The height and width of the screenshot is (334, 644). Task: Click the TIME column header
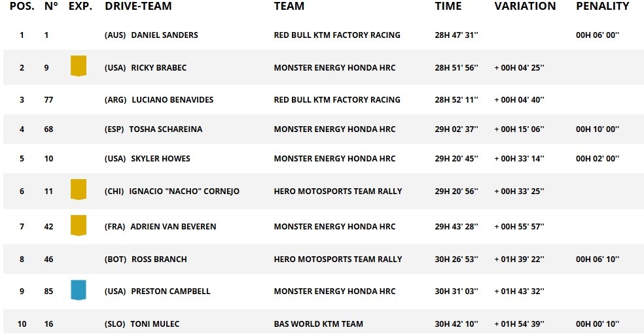pyautogui.click(x=448, y=7)
